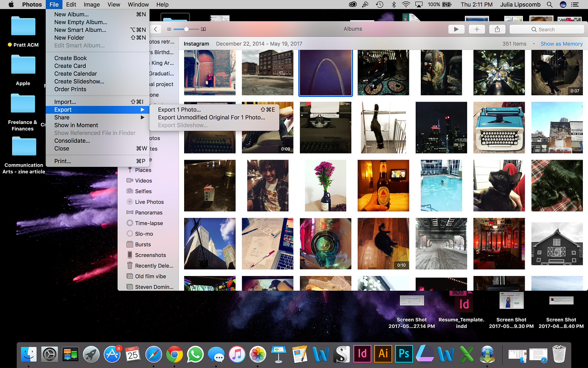Click the slideshow play button in toolbar
The height and width of the screenshot is (368, 588).
[x=456, y=29]
